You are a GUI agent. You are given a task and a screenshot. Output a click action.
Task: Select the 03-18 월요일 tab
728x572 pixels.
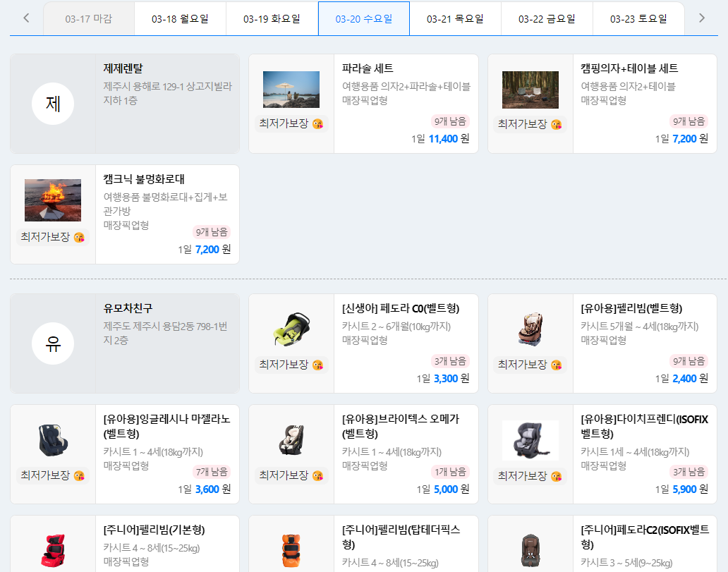[x=180, y=19]
